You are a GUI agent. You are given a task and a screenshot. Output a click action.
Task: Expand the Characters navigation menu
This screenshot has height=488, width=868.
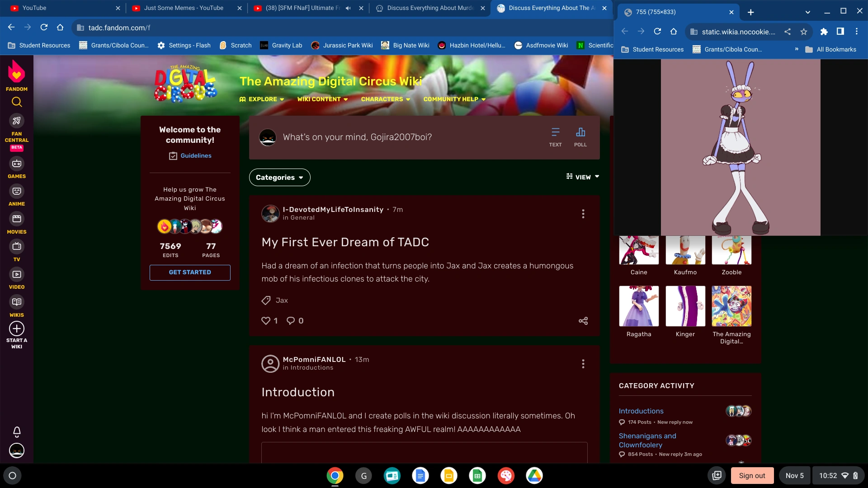coord(385,99)
